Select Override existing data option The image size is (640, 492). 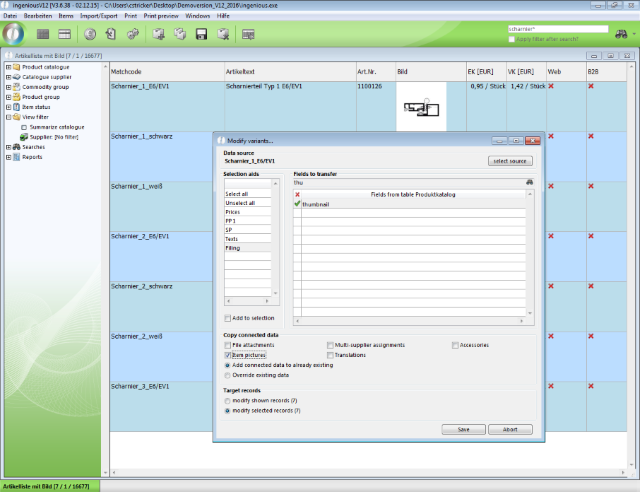tap(227, 375)
